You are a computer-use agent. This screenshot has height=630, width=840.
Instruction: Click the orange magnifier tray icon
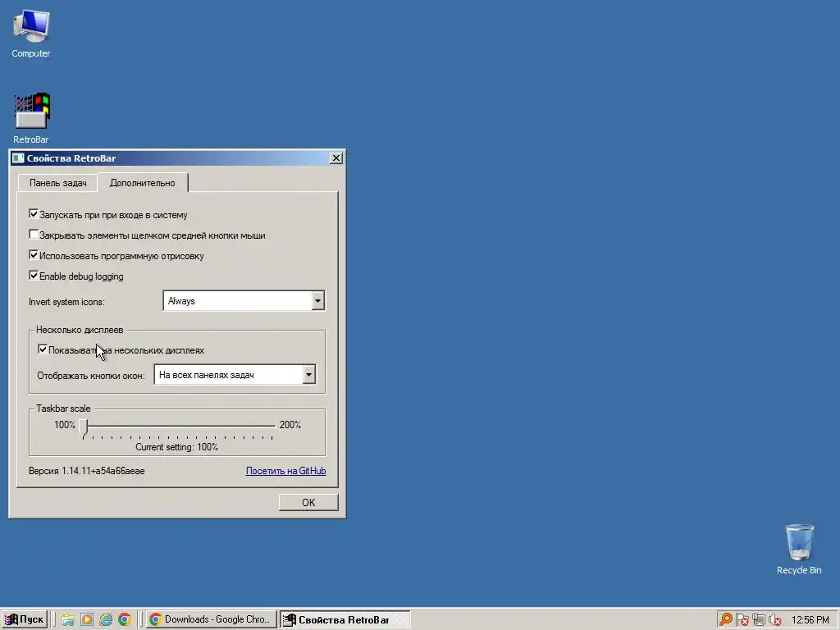tap(725, 620)
